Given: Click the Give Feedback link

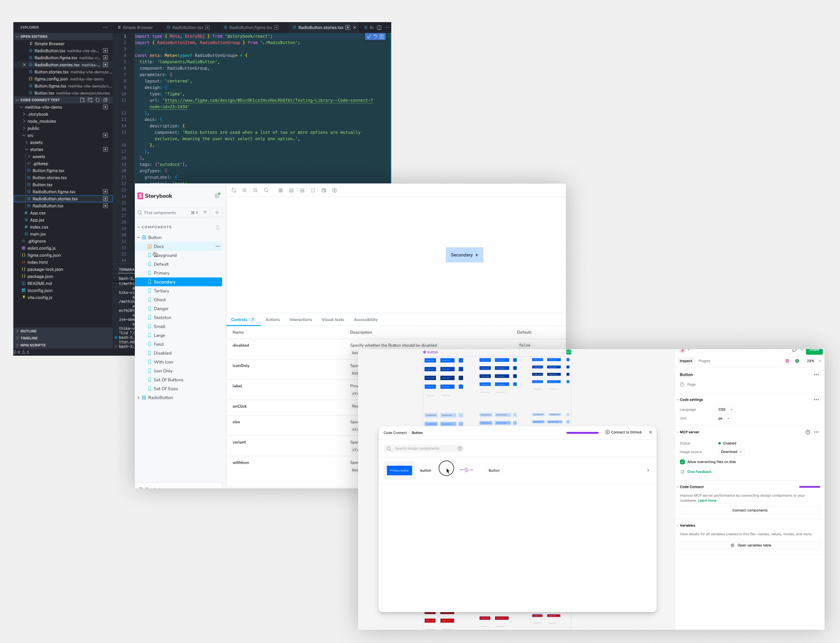Looking at the screenshot, I should coord(699,472).
